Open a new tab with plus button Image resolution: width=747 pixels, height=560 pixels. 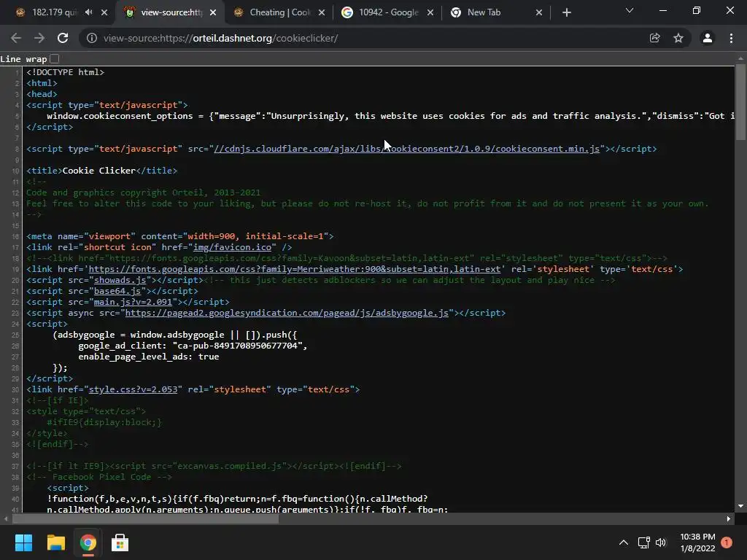(x=566, y=12)
